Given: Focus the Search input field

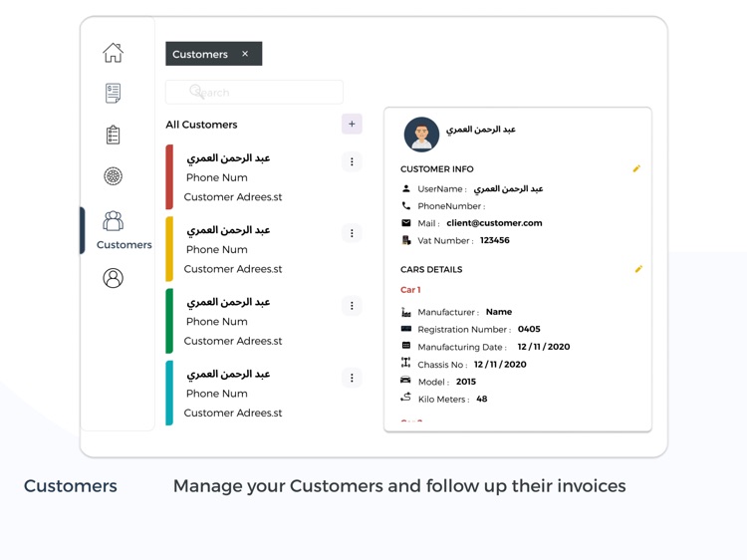Looking at the screenshot, I should point(254,92).
